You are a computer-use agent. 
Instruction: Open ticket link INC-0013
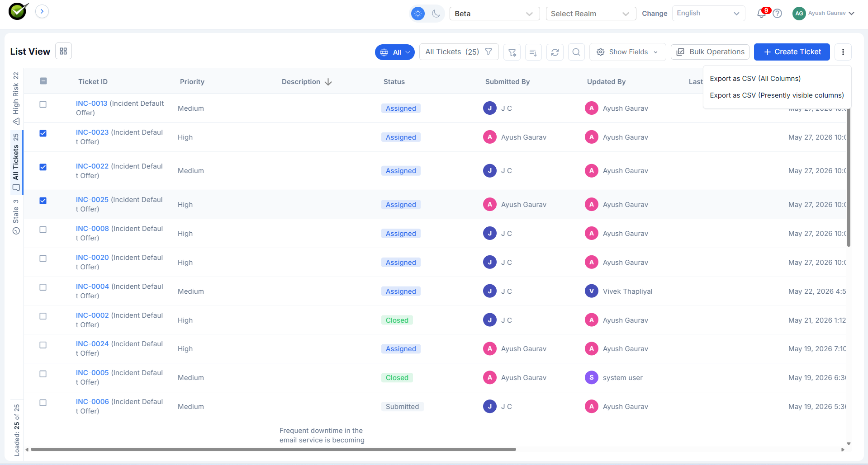[92, 103]
